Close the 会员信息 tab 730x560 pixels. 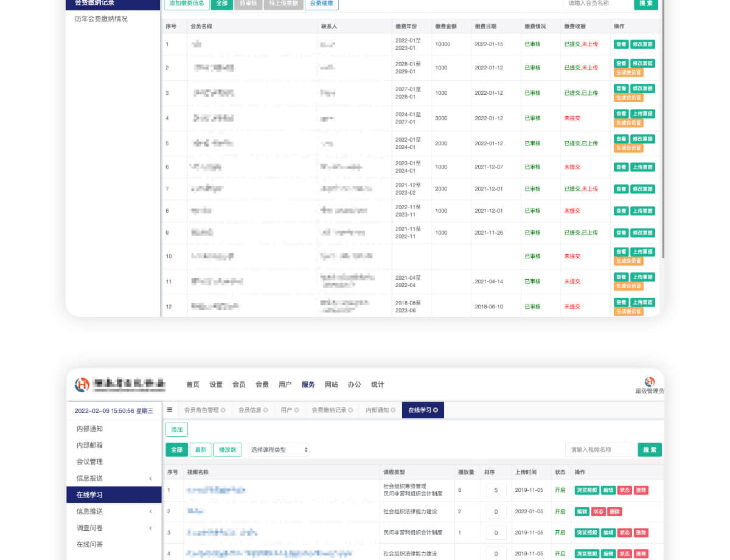coord(265,410)
